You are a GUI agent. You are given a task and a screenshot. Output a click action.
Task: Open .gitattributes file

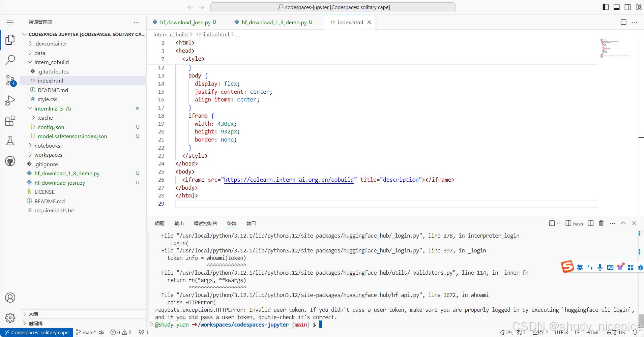coord(83,71)
